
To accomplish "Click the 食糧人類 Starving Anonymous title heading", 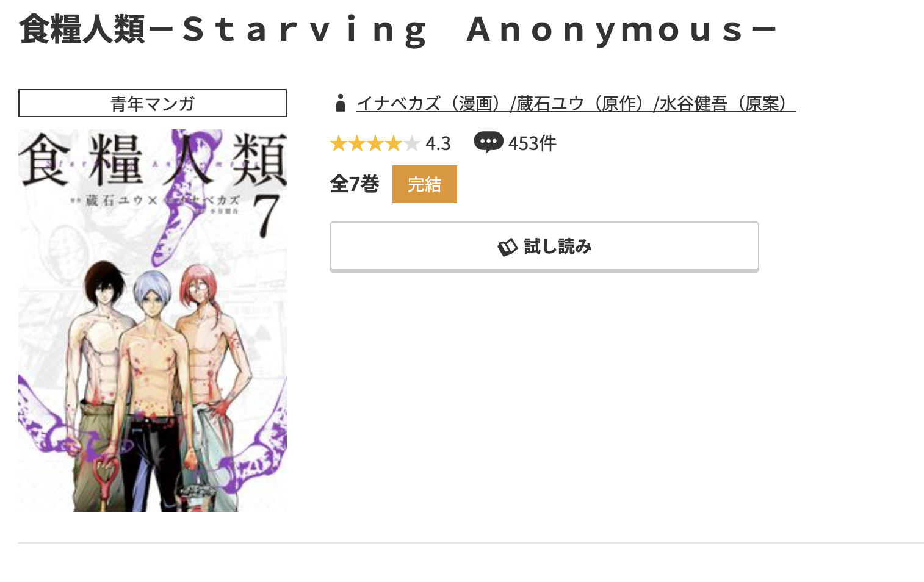I will (x=399, y=29).
